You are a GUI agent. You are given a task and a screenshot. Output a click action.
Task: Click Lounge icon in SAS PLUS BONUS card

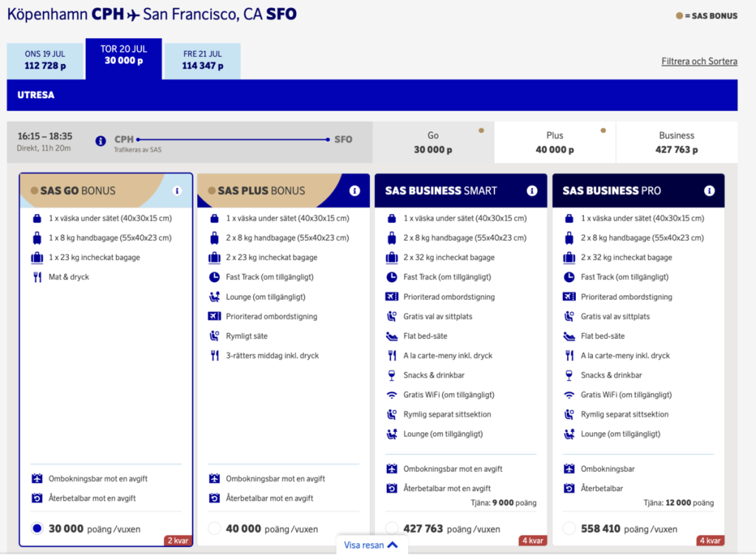click(215, 297)
